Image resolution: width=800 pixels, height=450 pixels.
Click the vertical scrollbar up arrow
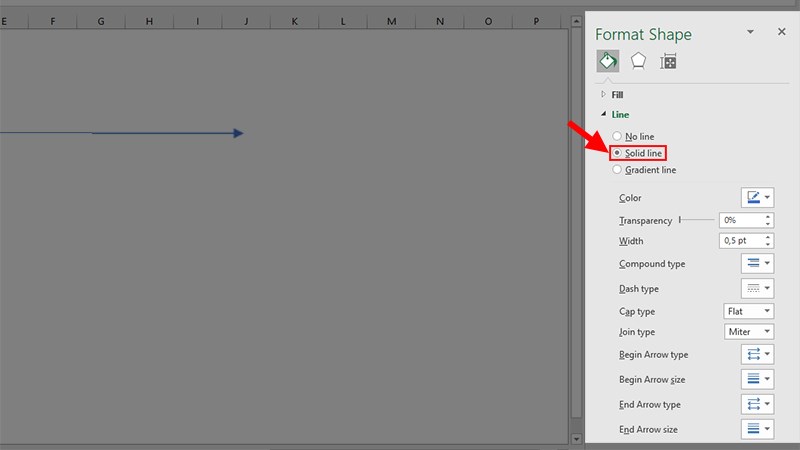point(577,21)
